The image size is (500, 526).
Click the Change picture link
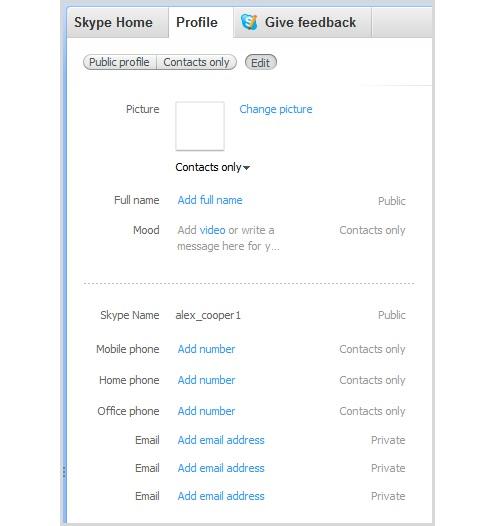(x=276, y=109)
